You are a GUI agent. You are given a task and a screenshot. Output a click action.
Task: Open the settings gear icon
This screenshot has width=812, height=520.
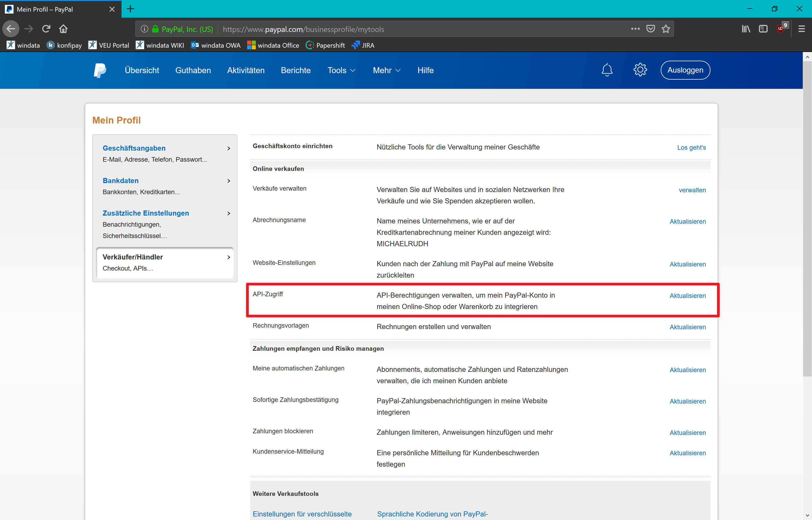pos(640,70)
